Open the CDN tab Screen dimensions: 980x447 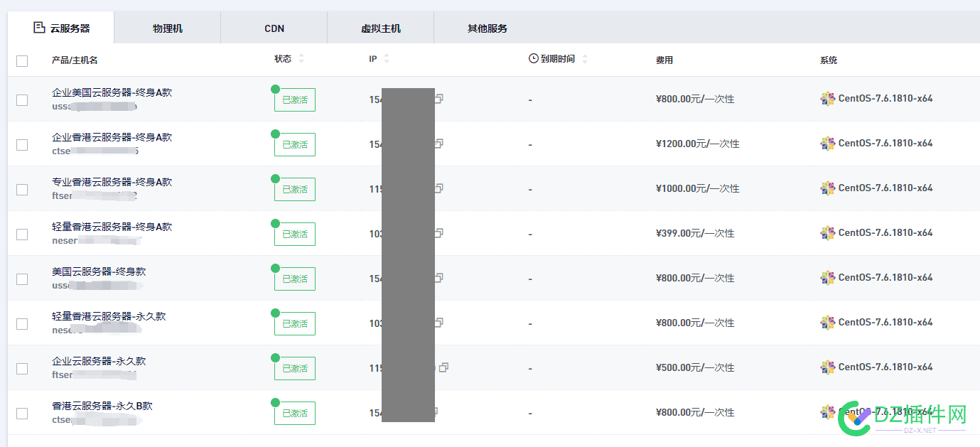point(274,28)
